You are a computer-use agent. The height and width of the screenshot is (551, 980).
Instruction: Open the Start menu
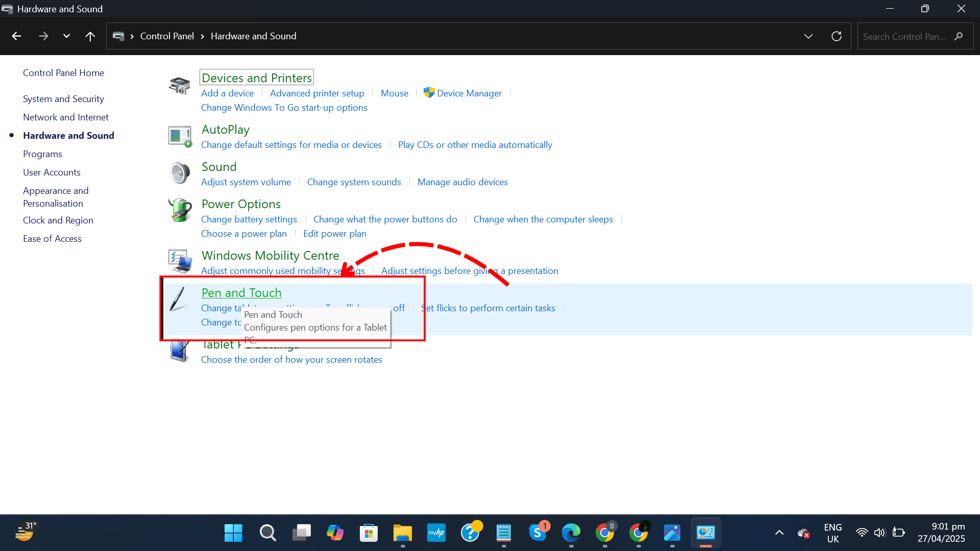[233, 532]
